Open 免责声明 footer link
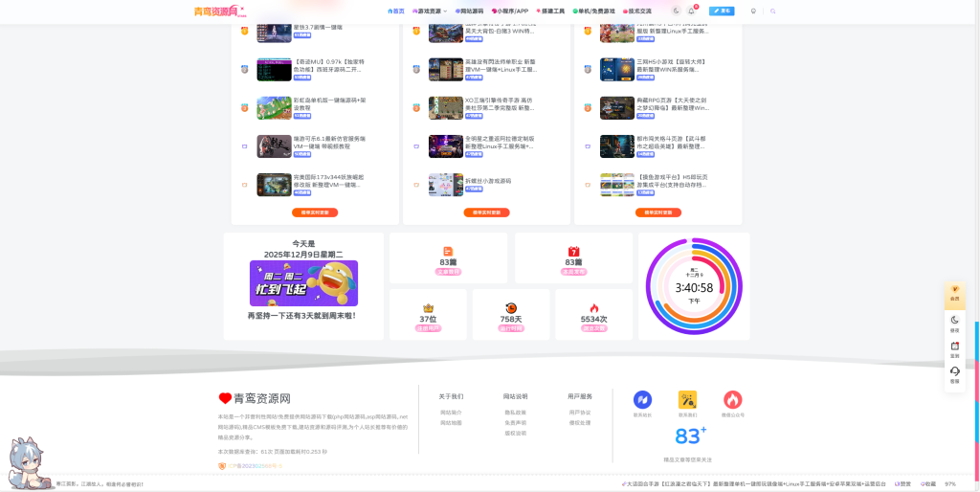The height and width of the screenshot is (492, 980). pyautogui.click(x=516, y=423)
